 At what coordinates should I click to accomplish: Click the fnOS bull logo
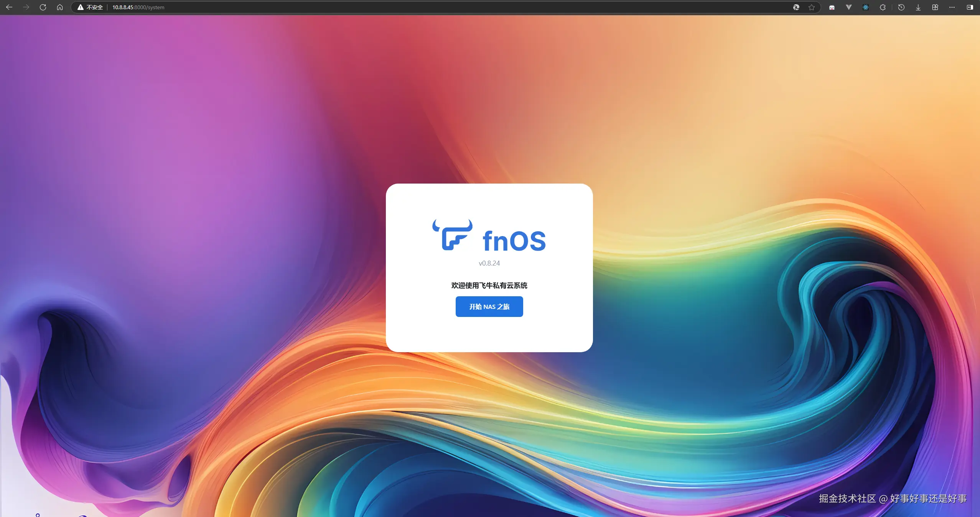453,235
